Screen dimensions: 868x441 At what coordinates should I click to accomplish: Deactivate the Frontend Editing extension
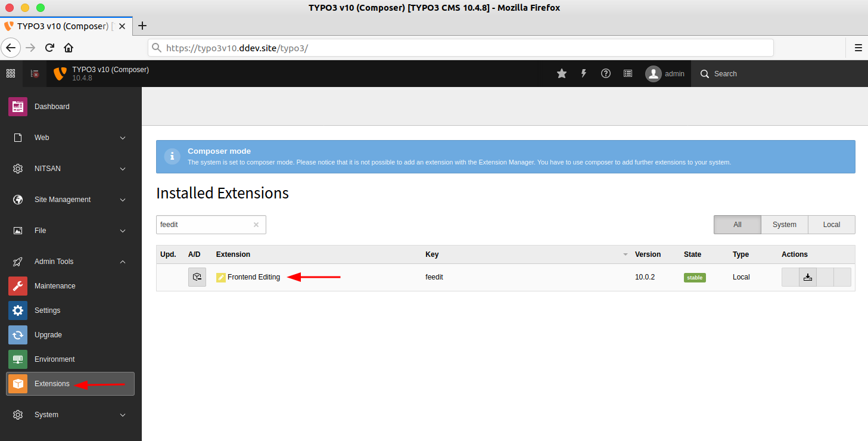click(x=197, y=277)
